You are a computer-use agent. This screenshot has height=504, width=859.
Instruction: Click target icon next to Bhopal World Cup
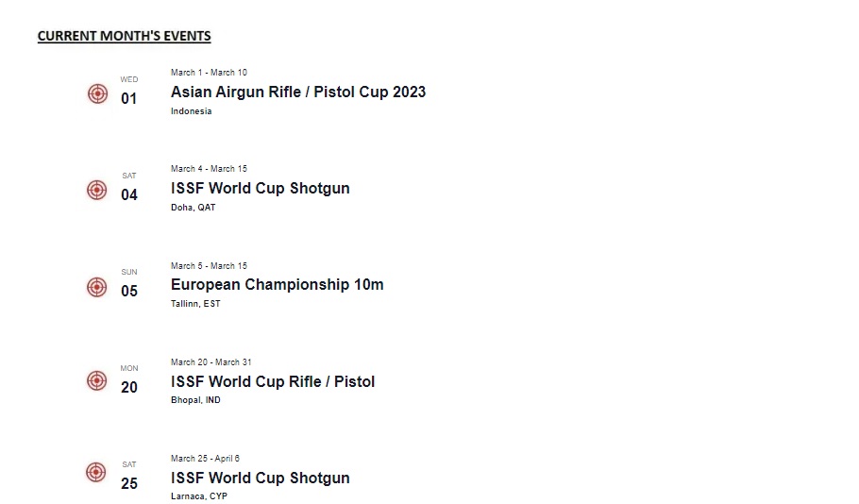tap(97, 380)
